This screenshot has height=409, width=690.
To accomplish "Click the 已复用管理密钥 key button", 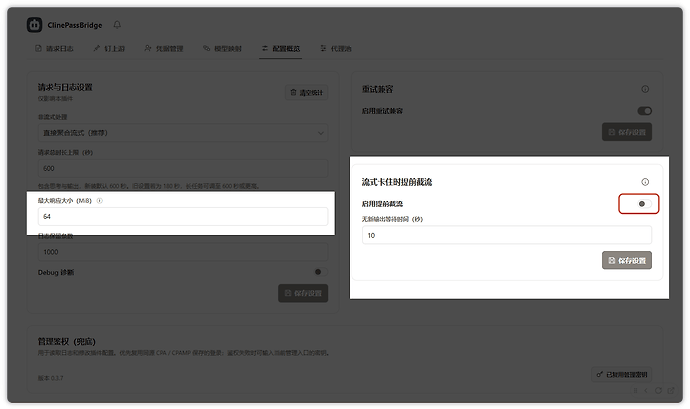I will click(621, 375).
